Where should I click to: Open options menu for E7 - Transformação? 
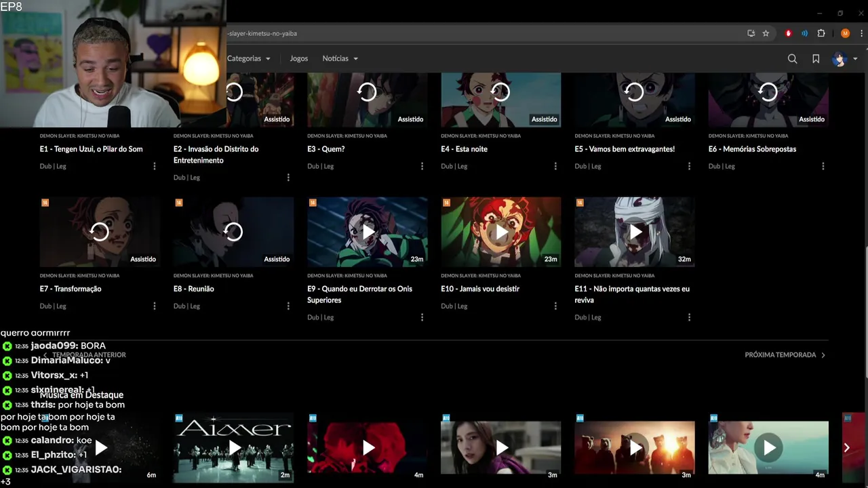(154, 306)
